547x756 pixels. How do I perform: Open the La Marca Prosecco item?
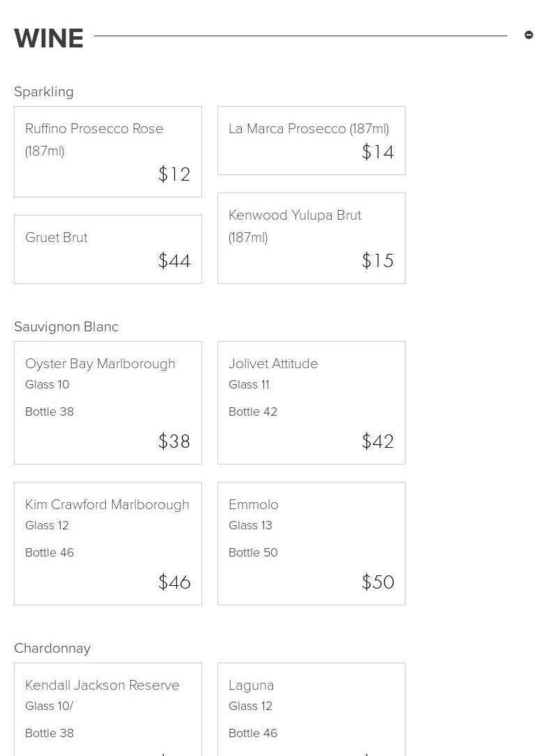click(309, 129)
